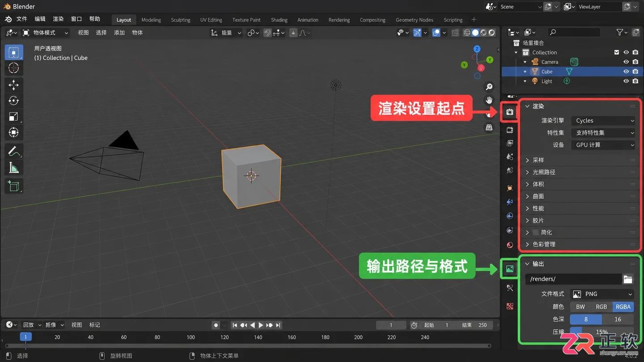
Task: Select the combined Transform tool
Action: click(14, 132)
